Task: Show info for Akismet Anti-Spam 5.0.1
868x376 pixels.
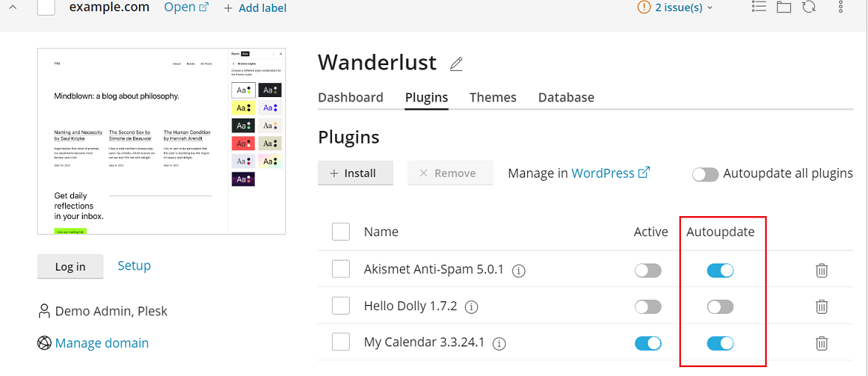Action: 519,270
